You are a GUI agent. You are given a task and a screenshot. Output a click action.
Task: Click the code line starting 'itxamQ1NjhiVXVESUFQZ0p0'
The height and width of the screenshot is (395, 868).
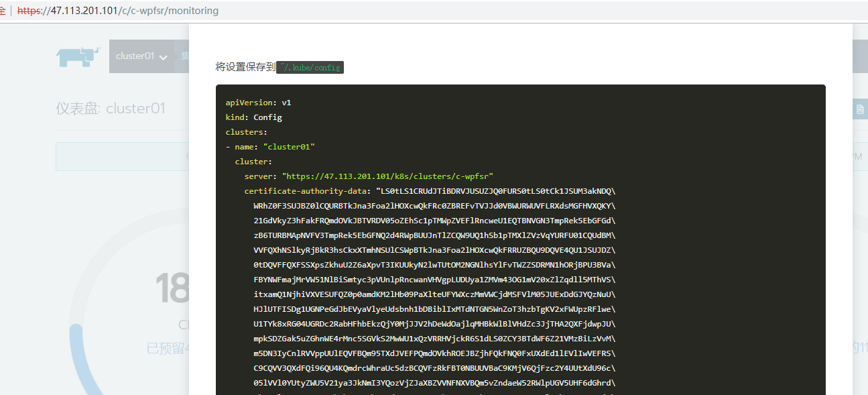click(434, 294)
